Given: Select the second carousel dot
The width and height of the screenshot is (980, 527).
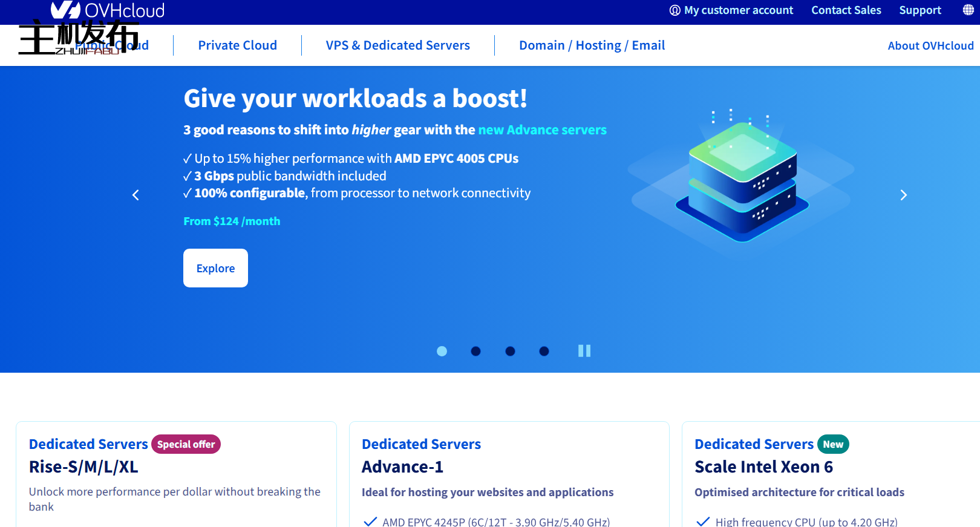Looking at the screenshot, I should tap(476, 351).
